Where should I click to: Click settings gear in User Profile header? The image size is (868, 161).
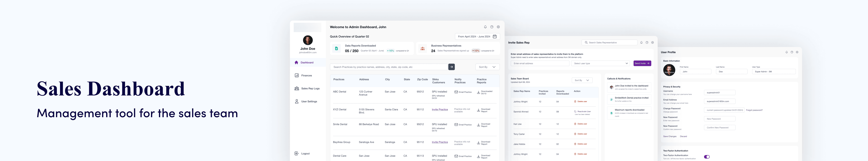(797, 52)
